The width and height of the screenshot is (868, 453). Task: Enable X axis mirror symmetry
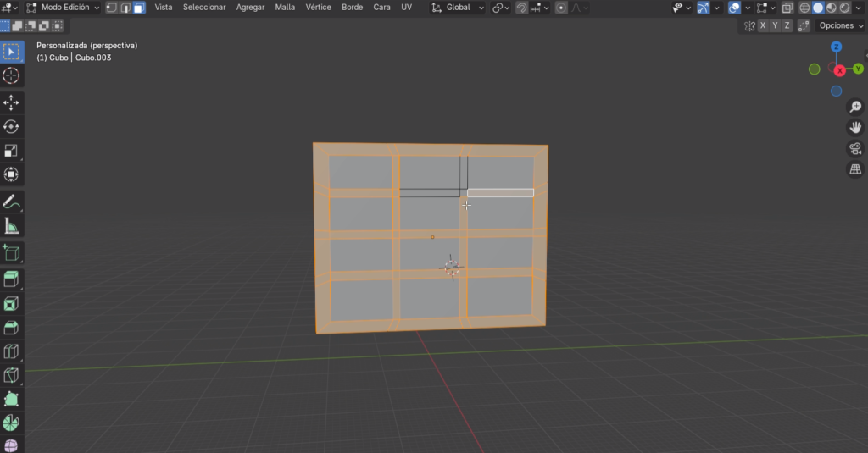tap(763, 26)
